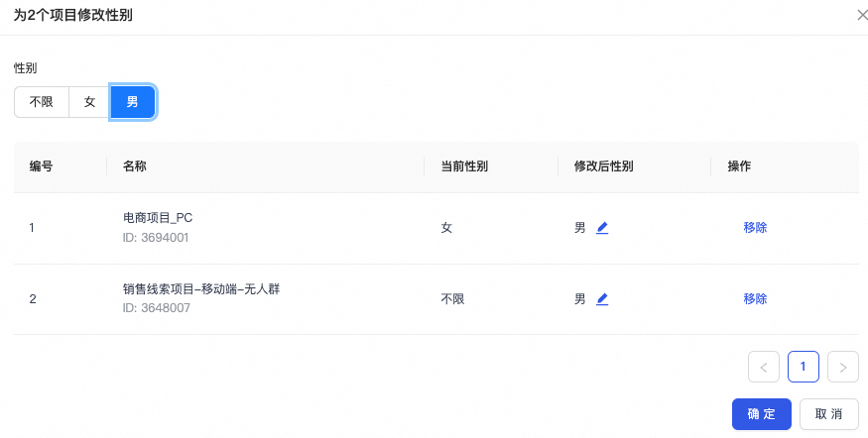Click the 名称 column header
The height and width of the screenshot is (438, 868).
135,166
